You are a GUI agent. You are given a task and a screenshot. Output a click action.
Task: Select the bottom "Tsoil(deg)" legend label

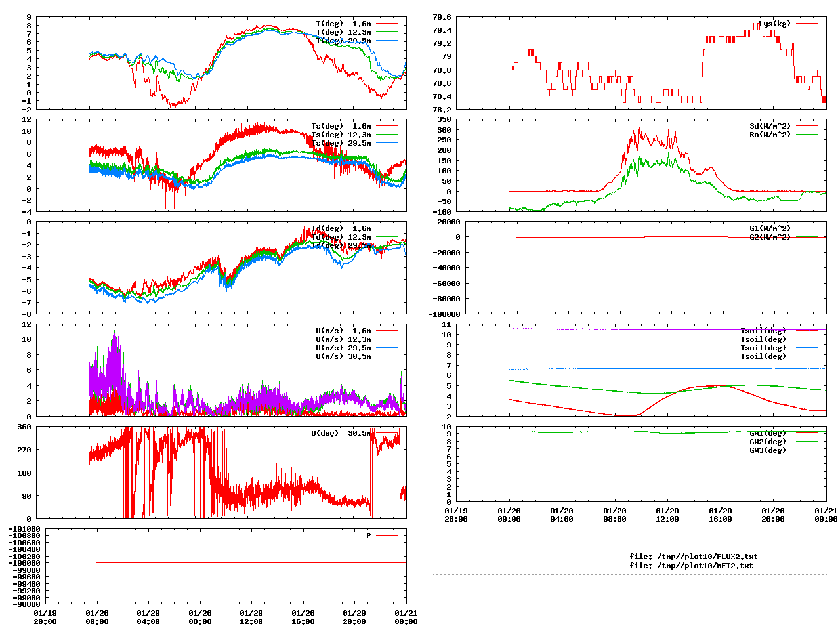(x=763, y=356)
